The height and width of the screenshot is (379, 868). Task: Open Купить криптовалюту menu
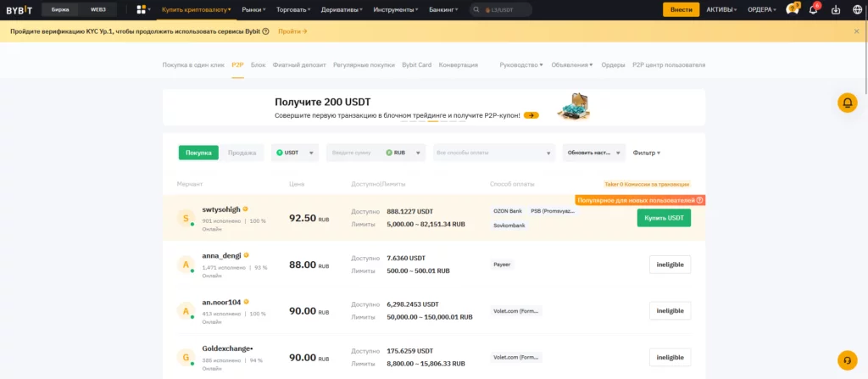(x=197, y=9)
